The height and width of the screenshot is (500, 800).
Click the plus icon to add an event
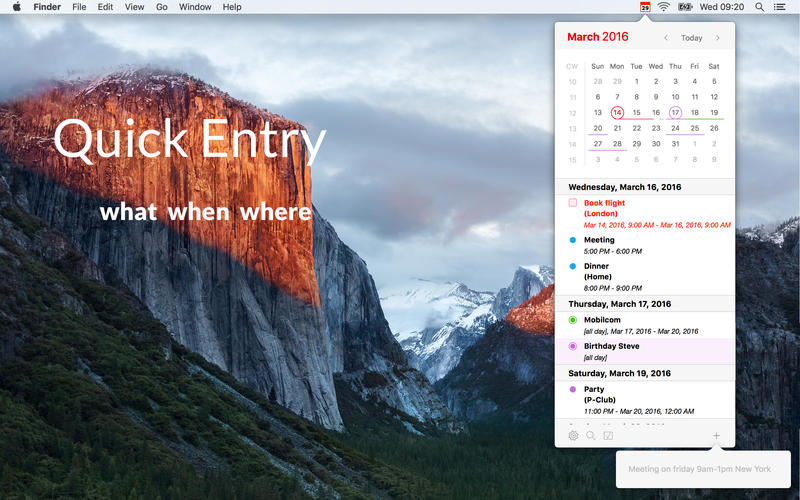(716, 436)
